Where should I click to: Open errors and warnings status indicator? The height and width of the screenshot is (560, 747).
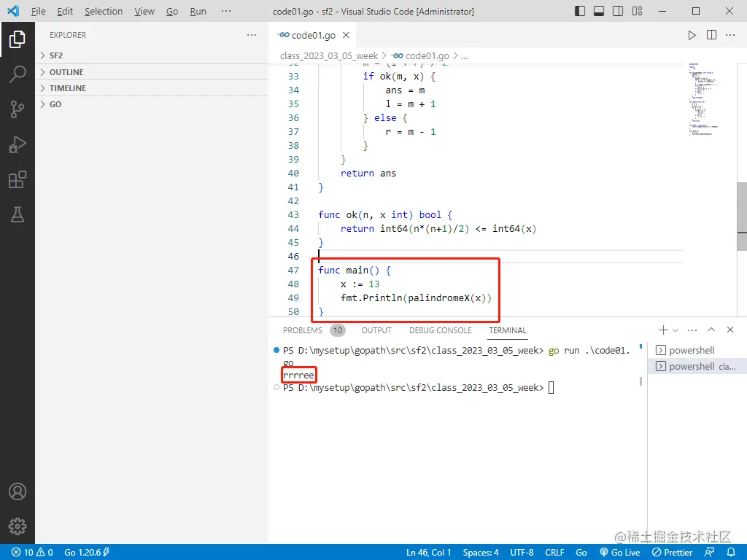pos(32,553)
